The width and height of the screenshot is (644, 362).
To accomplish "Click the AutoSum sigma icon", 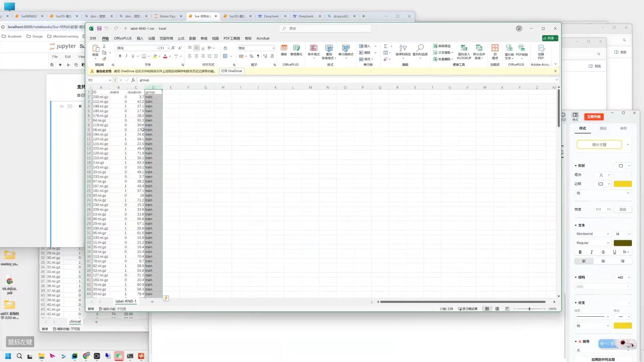I will tap(386, 46).
